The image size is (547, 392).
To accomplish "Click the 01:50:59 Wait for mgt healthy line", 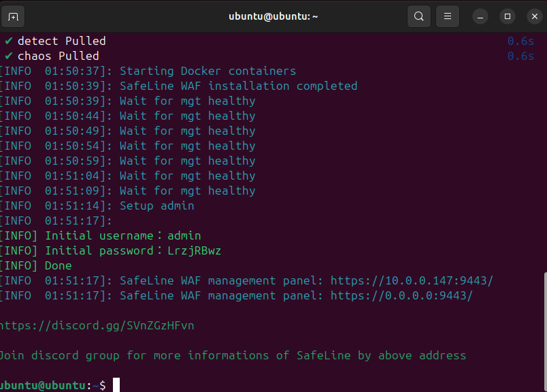I will pos(128,161).
